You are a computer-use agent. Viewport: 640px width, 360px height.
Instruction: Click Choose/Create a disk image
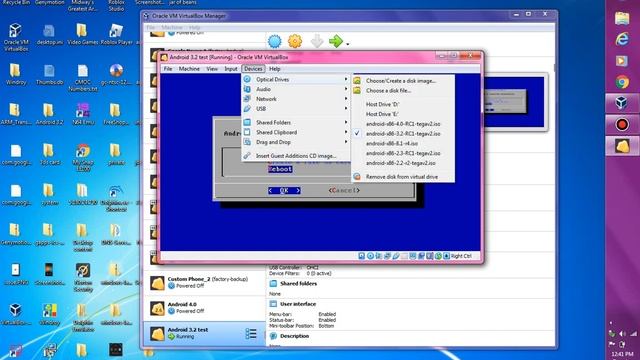[x=403, y=81]
